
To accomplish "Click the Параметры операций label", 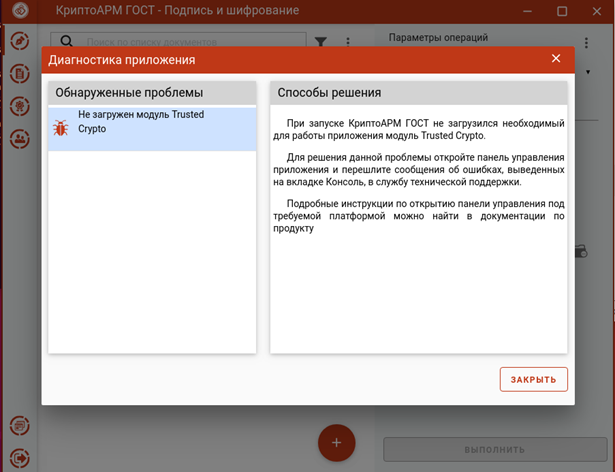I will 438,38.
